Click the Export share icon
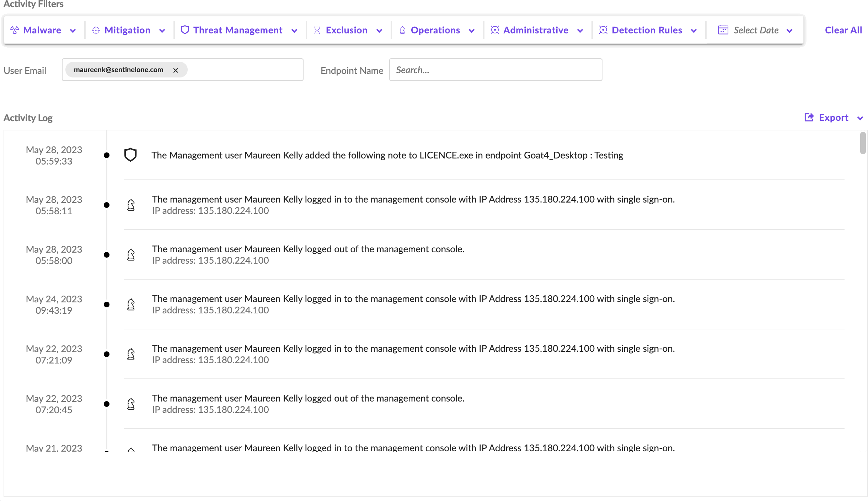The image size is (868, 501). point(809,117)
